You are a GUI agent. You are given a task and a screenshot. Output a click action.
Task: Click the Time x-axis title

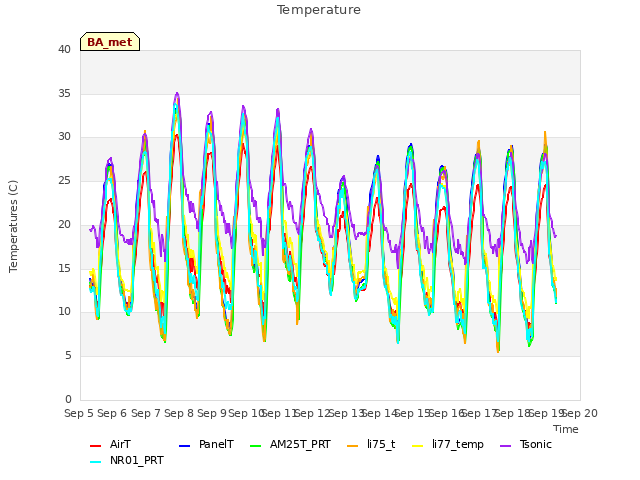click(566, 429)
